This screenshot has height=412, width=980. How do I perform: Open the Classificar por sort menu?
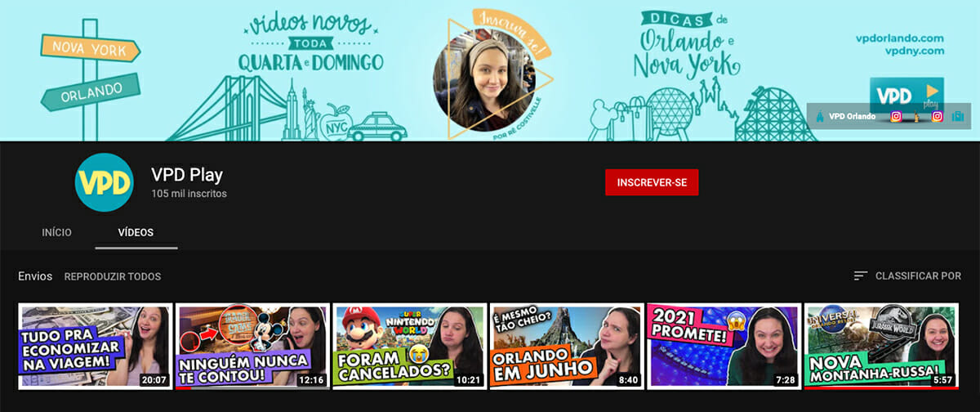point(907,276)
